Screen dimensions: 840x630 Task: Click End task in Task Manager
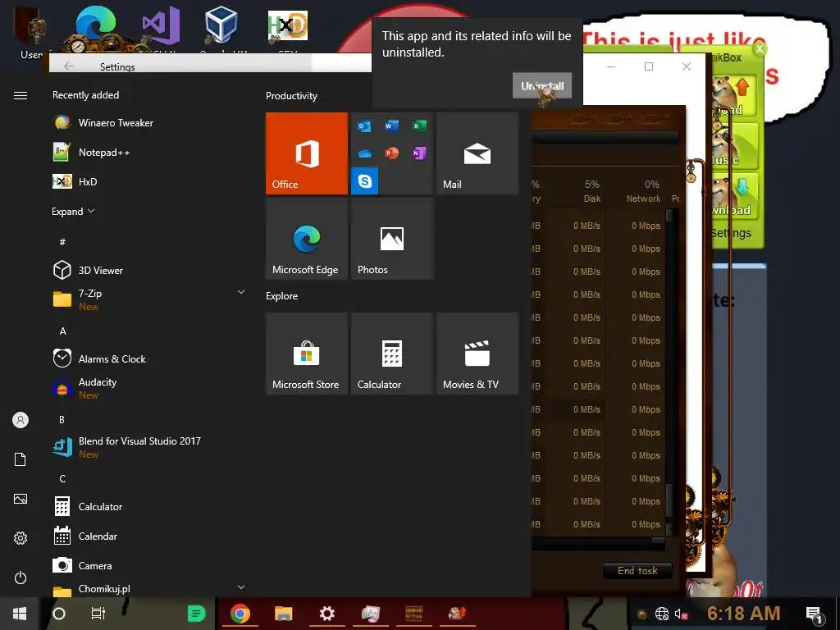[x=637, y=571]
